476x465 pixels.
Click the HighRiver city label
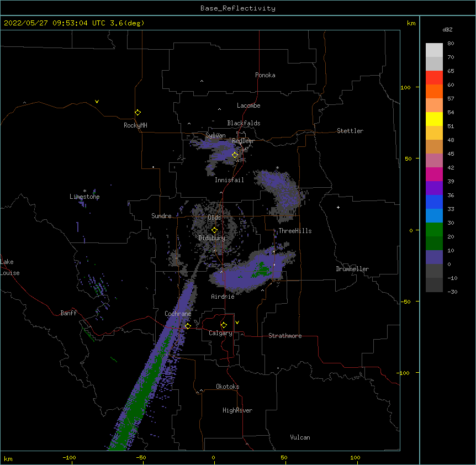pyautogui.click(x=237, y=410)
